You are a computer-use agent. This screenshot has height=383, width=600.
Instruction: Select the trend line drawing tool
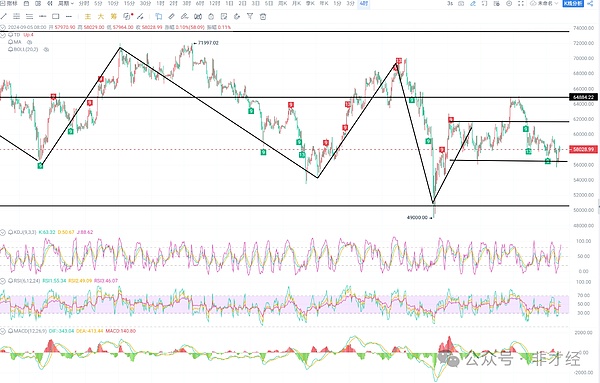click(x=3, y=16)
